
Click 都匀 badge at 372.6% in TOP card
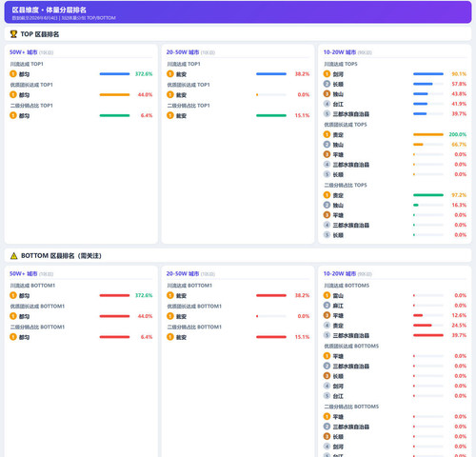point(13,74)
